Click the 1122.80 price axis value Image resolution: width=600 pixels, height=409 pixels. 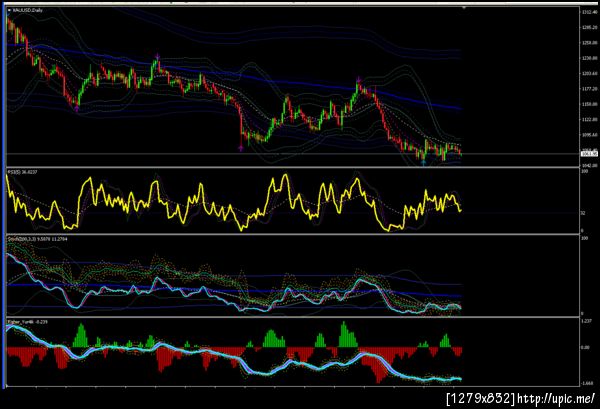pos(589,119)
